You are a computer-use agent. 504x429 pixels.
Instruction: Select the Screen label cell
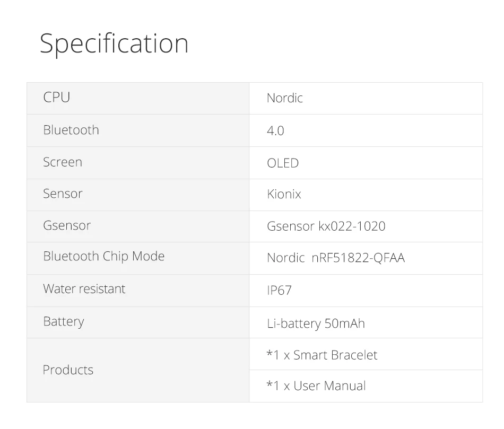tap(63, 162)
